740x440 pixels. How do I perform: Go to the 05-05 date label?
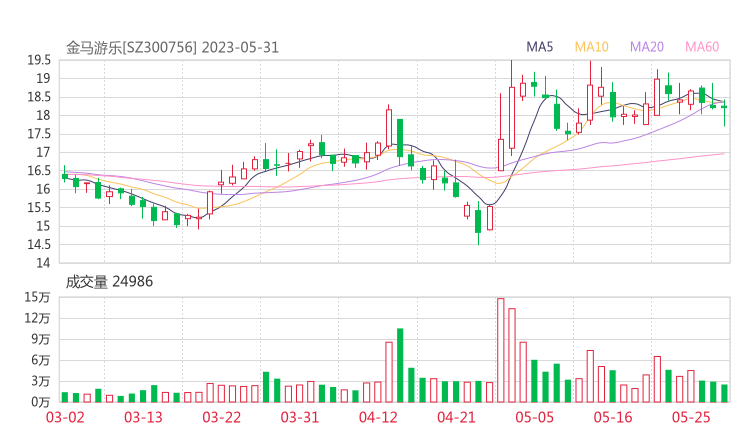pyautogui.click(x=534, y=417)
